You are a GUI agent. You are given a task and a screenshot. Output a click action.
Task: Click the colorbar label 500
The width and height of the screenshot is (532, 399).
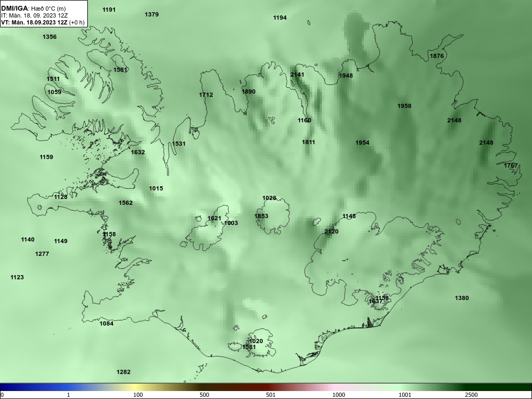pyautogui.click(x=205, y=395)
